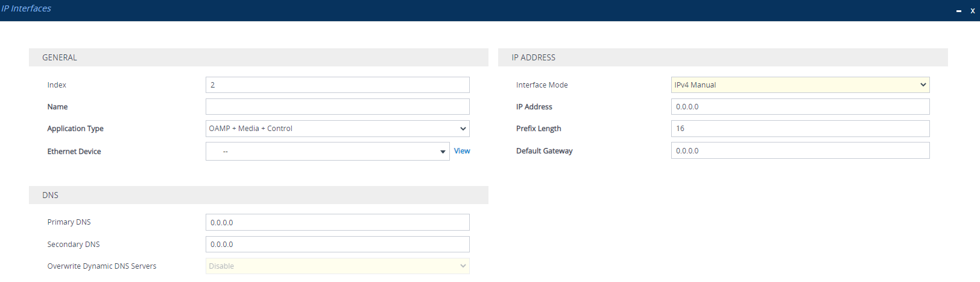Click the Ethernet Device label
The width and height of the screenshot is (980, 282).
(x=74, y=152)
